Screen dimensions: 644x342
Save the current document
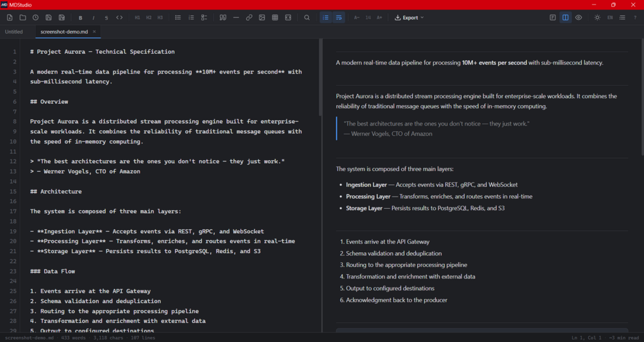(49, 18)
